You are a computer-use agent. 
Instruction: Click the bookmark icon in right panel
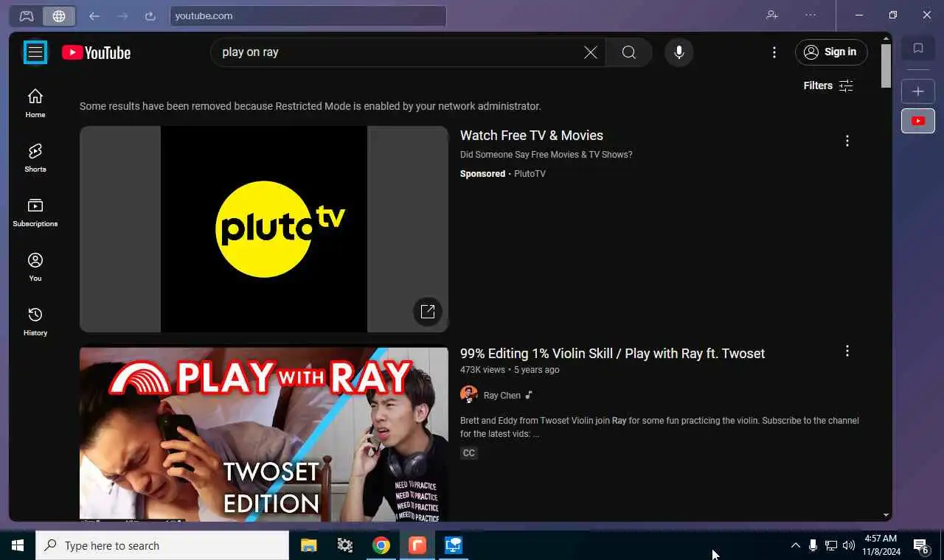tap(918, 49)
